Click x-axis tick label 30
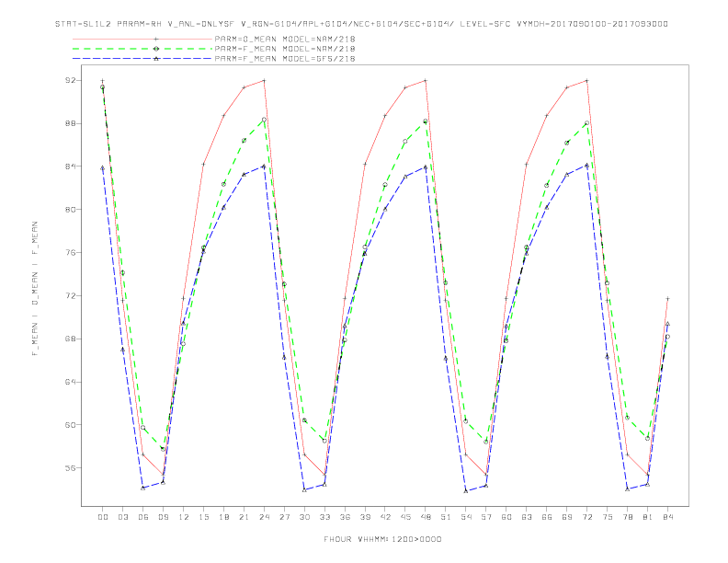728x563 pixels. click(304, 517)
